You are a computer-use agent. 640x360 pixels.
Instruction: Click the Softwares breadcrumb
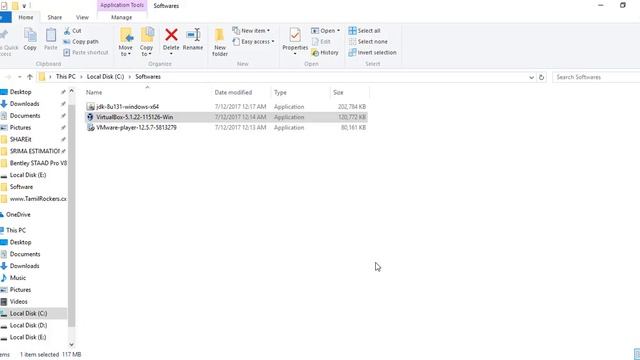point(148,77)
